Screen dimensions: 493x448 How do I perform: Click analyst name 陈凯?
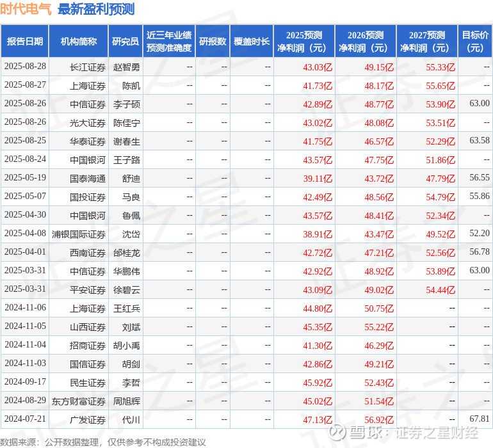click(x=131, y=86)
